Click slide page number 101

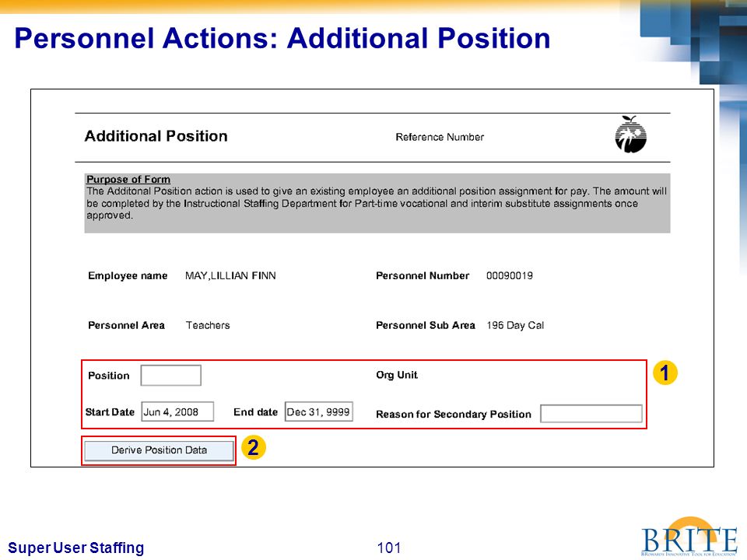point(389,548)
